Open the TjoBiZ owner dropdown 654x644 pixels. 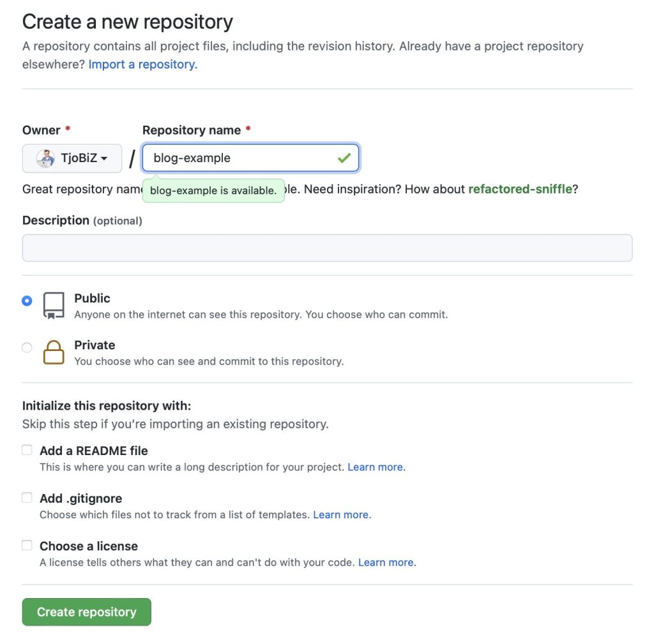point(72,158)
